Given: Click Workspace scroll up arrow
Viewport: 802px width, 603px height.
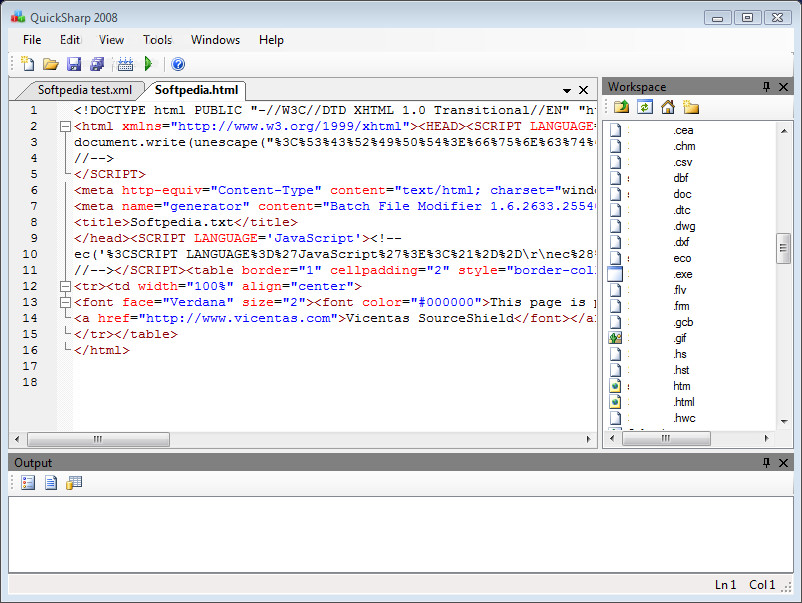Looking at the screenshot, I should coord(784,131).
